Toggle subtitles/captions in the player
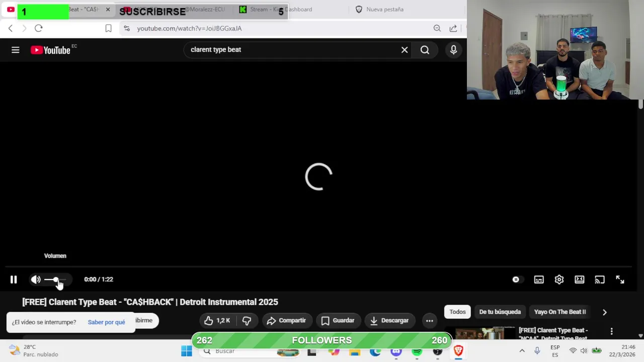 click(x=539, y=280)
